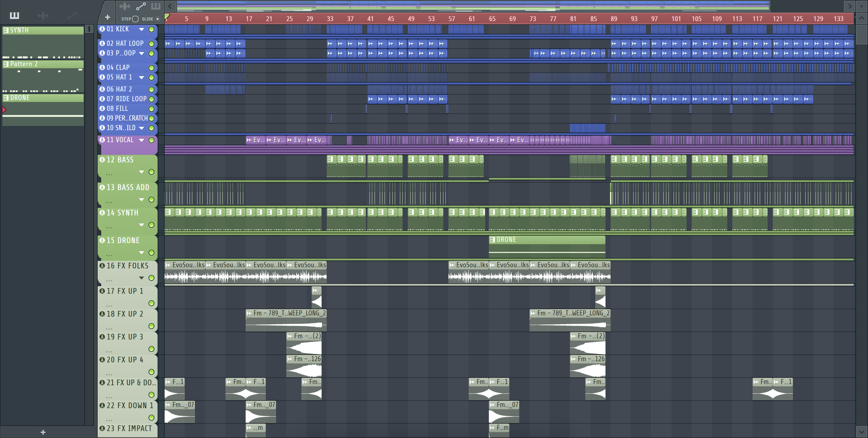Select pattern clip focus in the playlist toolbar
The height and width of the screenshot is (438, 868).
tap(156, 6)
